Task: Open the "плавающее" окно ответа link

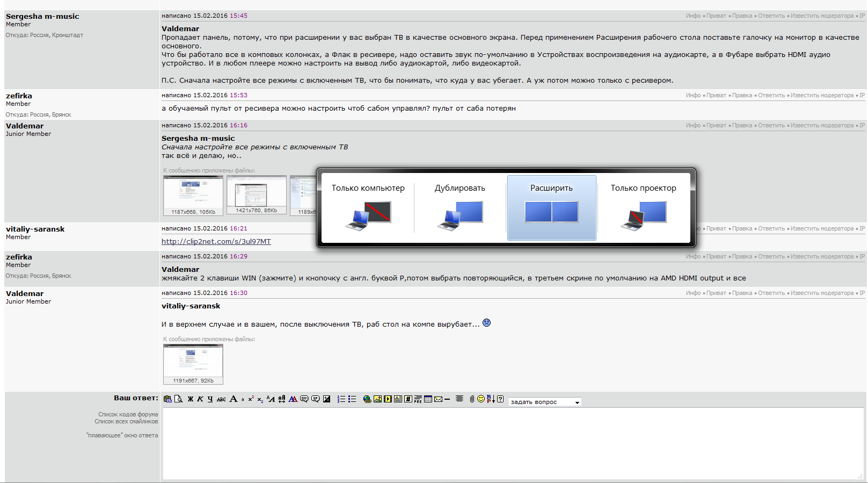Action: 122,435
